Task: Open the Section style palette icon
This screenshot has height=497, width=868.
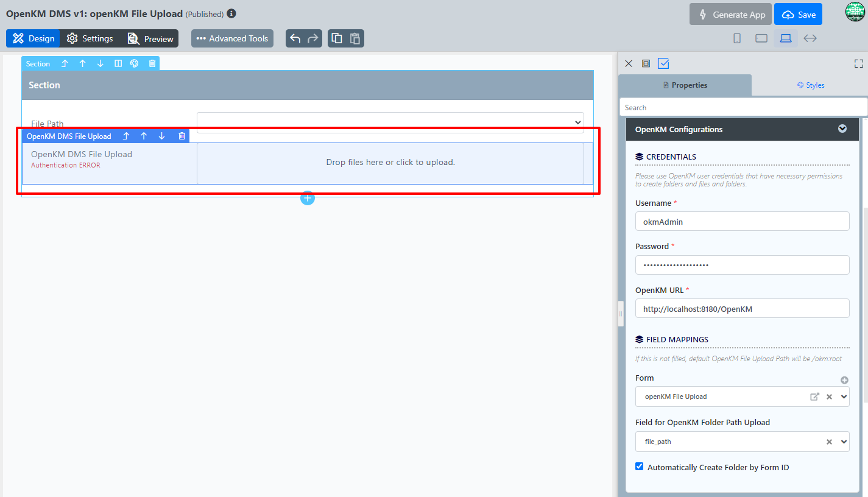Action: [x=135, y=63]
